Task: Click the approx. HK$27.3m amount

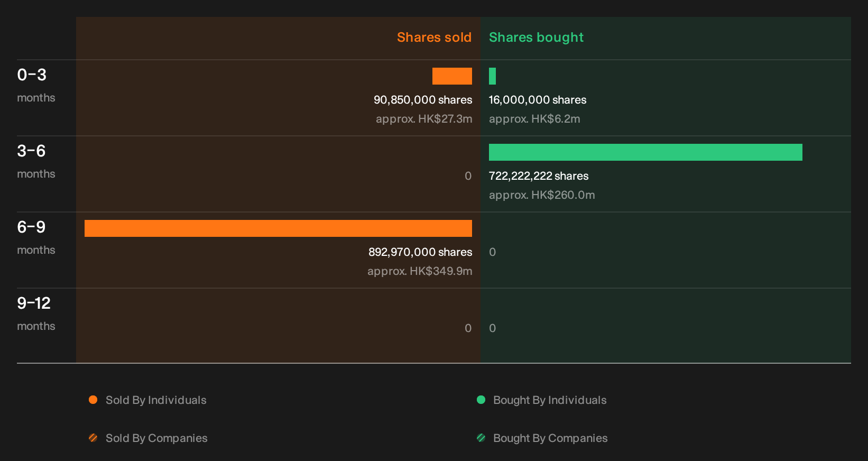Action: click(424, 119)
